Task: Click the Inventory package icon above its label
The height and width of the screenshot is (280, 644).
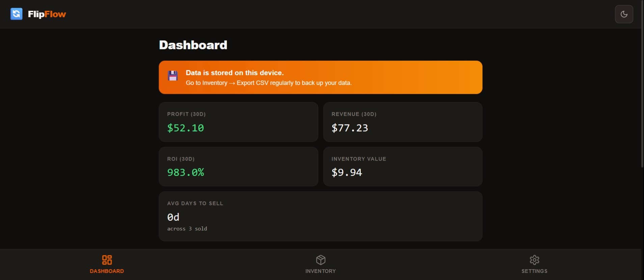Action: tap(320, 259)
